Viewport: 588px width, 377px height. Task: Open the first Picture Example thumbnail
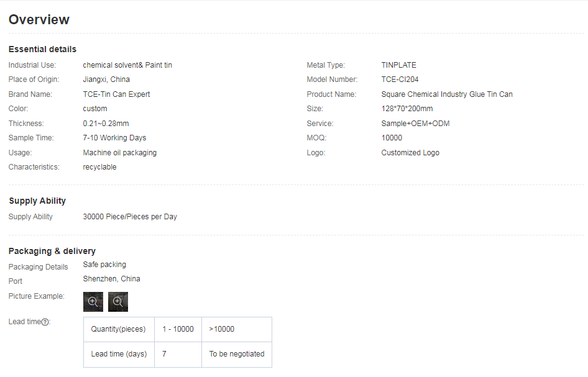pyautogui.click(x=93, y=301)
